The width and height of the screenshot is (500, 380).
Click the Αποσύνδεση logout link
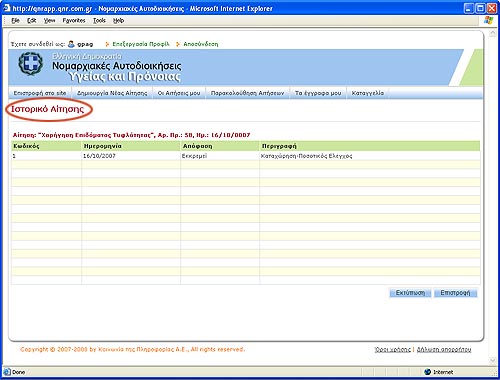201,44
